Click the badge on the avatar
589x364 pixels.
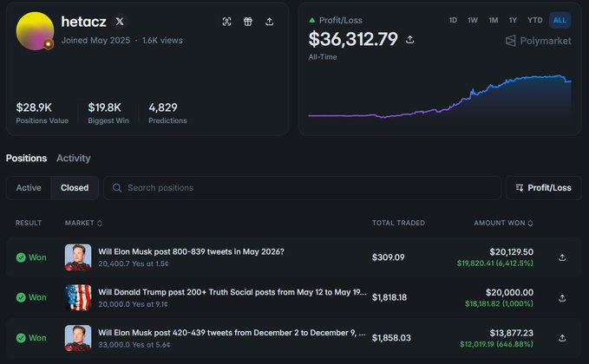[x=48, y=44]
